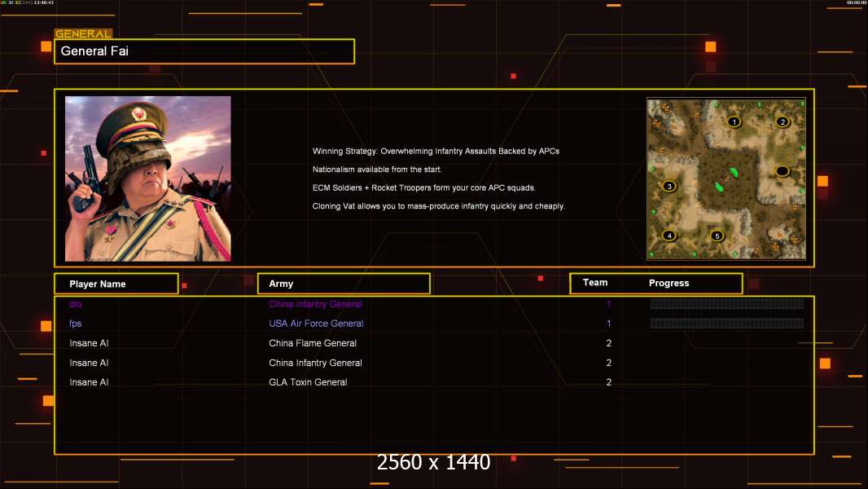Click the Progress column heading
868x489 pixels.
pos(669,283)
